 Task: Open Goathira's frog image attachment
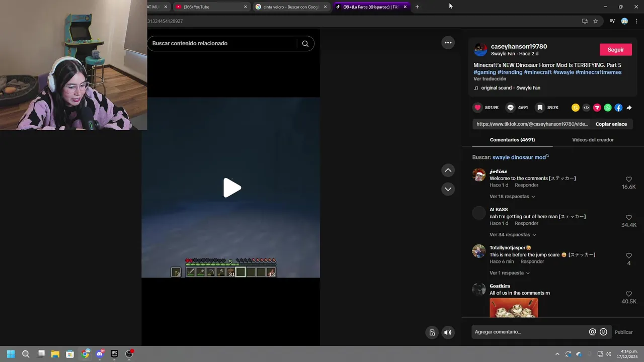coord(514,308)
